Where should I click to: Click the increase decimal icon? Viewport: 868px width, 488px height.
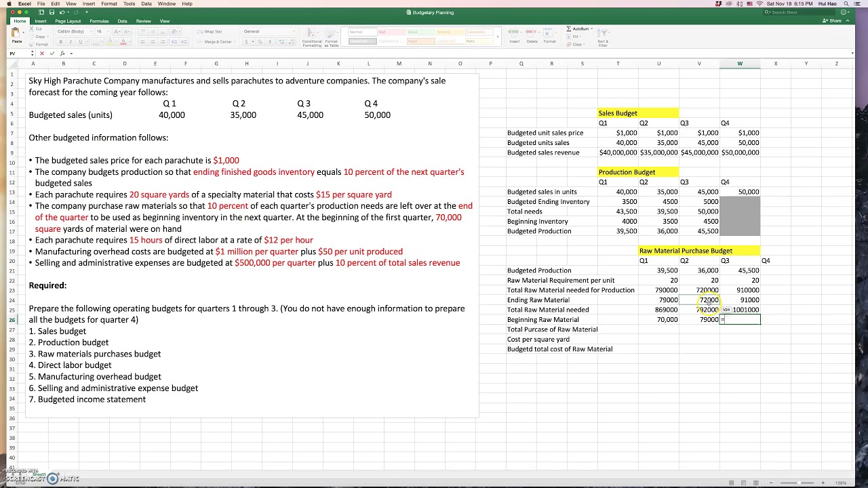coord(281,42)
